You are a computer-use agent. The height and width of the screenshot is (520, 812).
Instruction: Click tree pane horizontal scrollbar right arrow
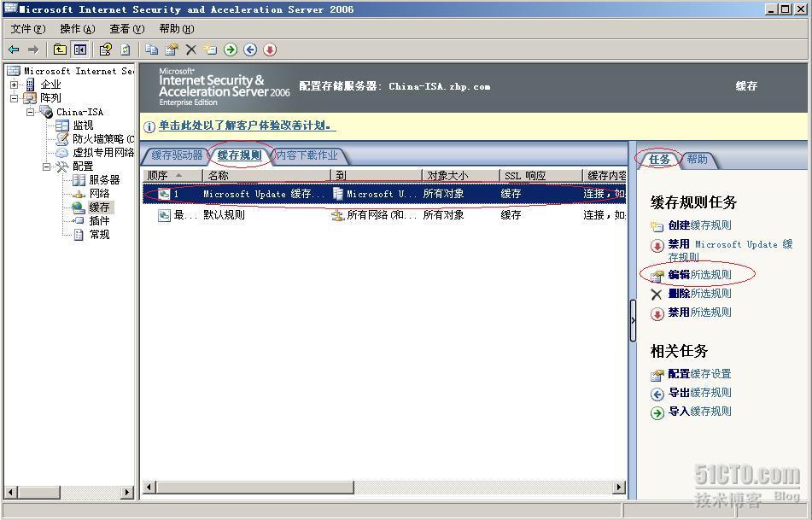point(127,492)
